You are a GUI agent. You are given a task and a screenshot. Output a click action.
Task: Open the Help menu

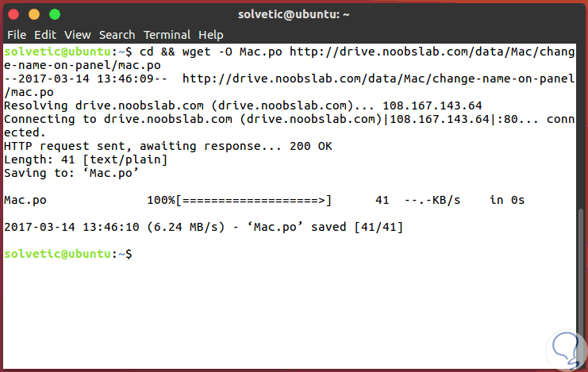coord(211,35)
